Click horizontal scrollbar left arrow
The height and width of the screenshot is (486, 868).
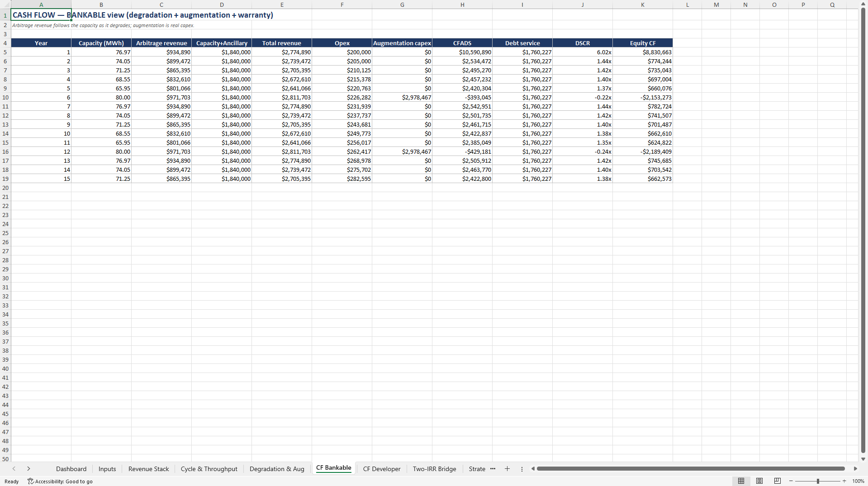pos(533,469)
